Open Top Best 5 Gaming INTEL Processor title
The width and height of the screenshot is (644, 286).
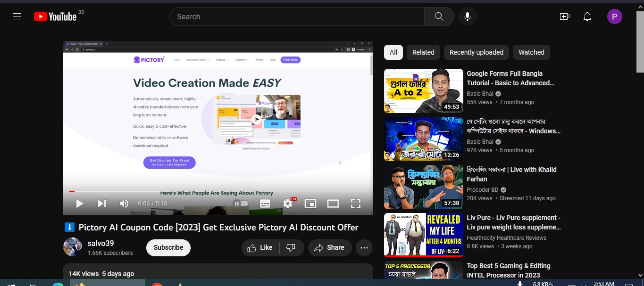(x=509, y=270)
